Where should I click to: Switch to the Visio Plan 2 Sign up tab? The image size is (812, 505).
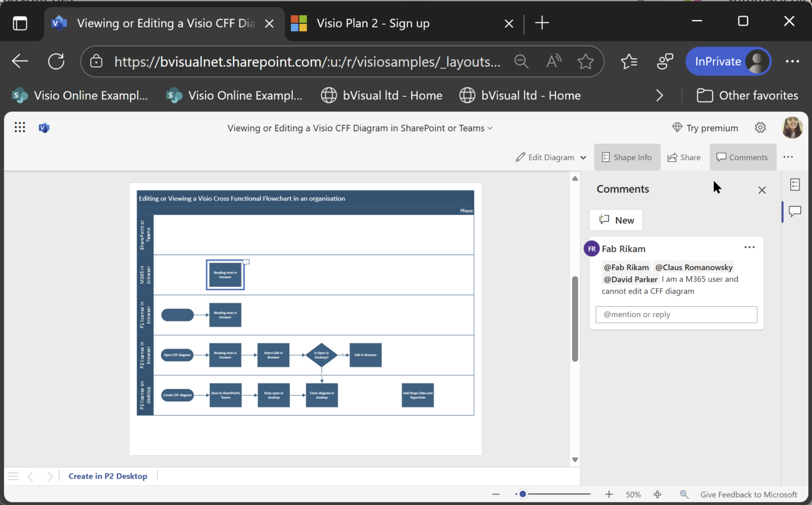[x=373, y=23]
